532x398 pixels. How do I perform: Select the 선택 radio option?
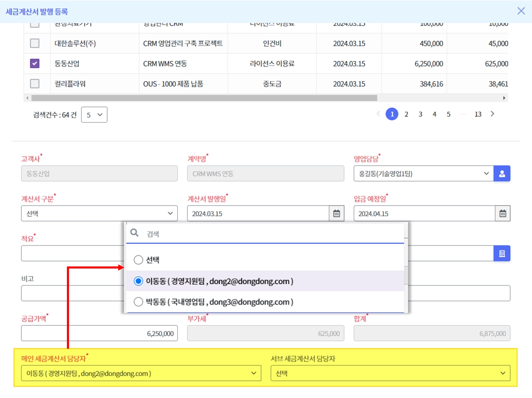click(138, 260)
